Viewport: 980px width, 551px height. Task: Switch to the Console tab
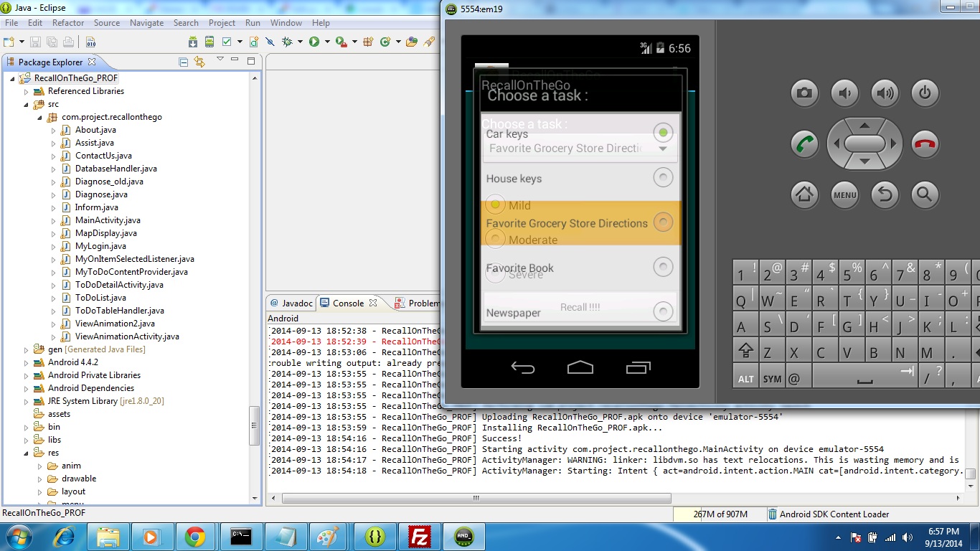point(348,303)
